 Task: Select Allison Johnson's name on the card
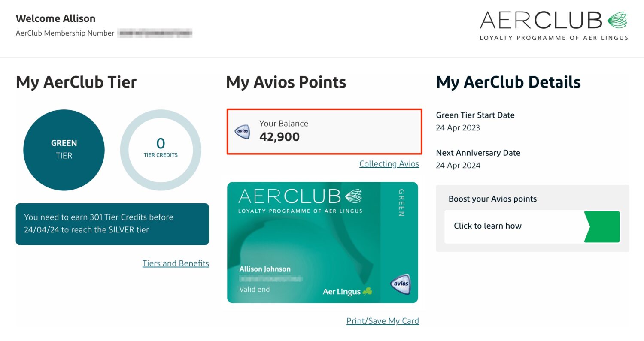coord(264,269)
